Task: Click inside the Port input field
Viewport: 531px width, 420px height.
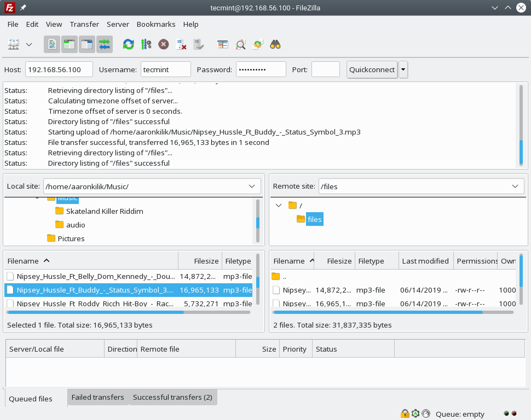Action: [326, 69]
